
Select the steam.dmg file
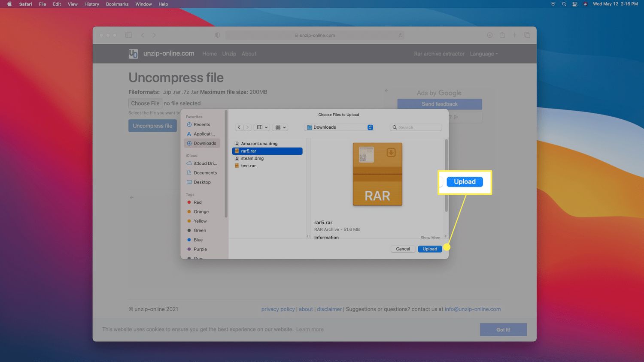pos(252,158)
